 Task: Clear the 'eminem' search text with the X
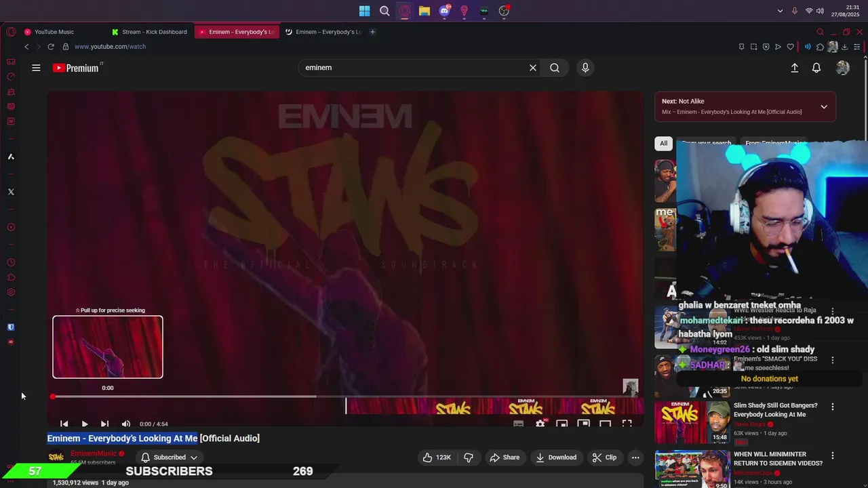pos(533,68)
